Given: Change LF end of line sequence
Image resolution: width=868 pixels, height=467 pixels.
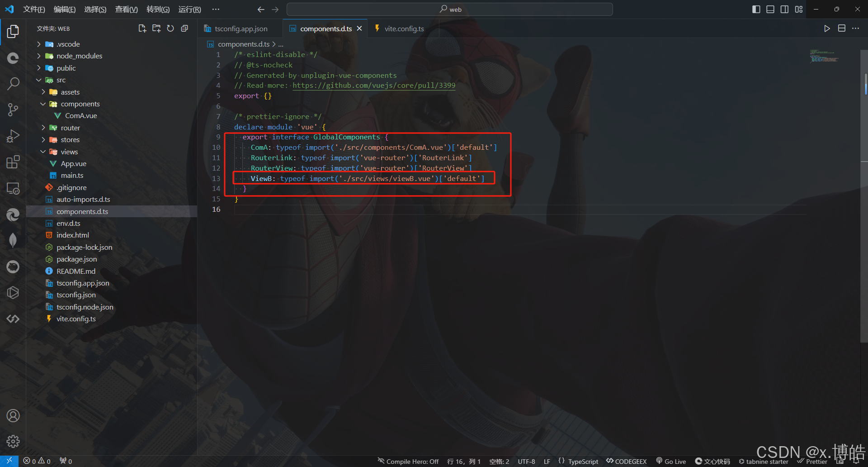Looking at the screenshot, I should click(x=547, y=461).
